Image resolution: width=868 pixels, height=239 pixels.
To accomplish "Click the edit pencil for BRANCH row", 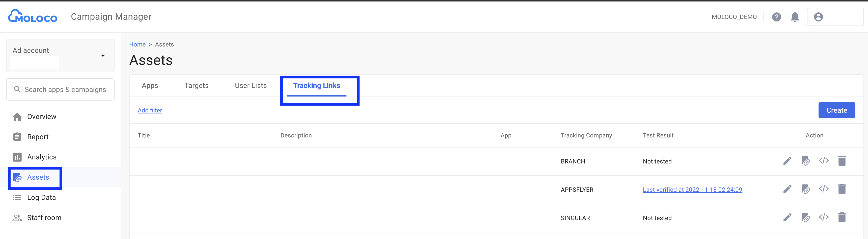I will pos(787,161).
